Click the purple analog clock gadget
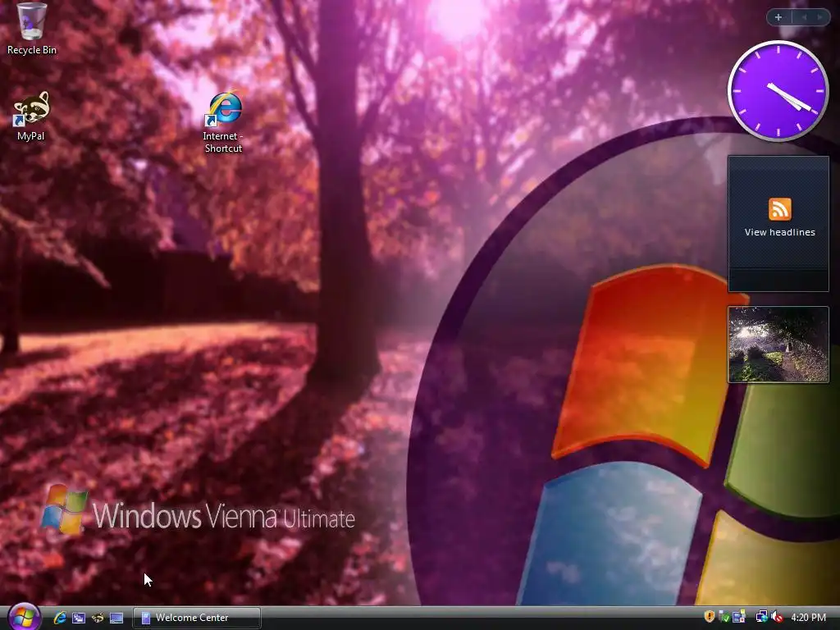Viewport: 840px width, 630px height. [x=778, y=91]
